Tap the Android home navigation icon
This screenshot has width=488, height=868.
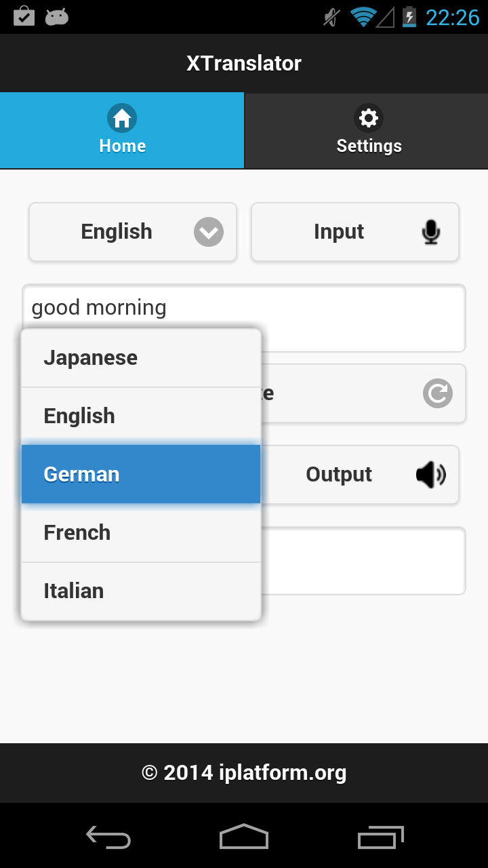pos(244,837)
